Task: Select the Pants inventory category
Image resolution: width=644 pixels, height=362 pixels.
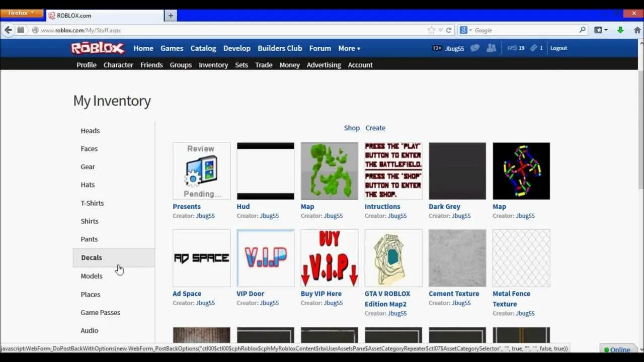Action: (x=89, y=239)
